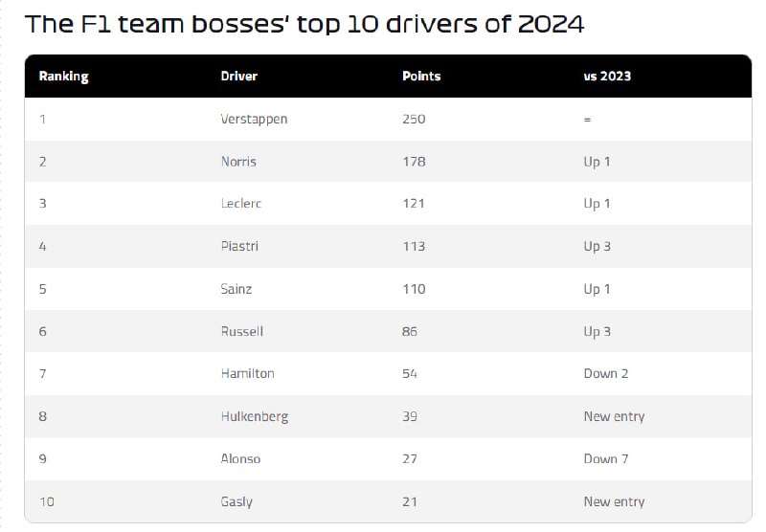Click Leclerc in the driver column
This screenshot has width=766, height=532.
point(241,204)
